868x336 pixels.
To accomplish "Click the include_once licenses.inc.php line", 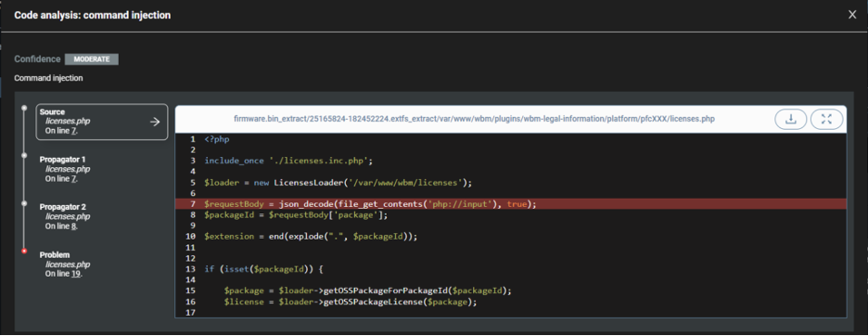I will [289, 161].
